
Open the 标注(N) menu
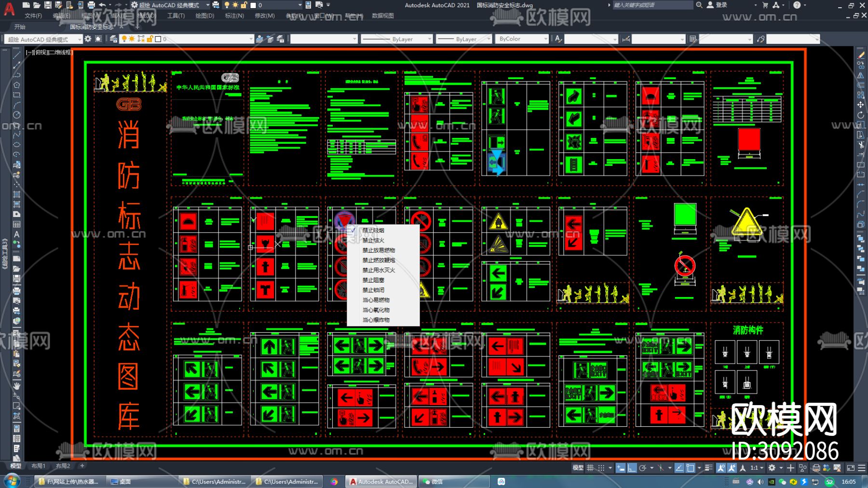[234, 16]
